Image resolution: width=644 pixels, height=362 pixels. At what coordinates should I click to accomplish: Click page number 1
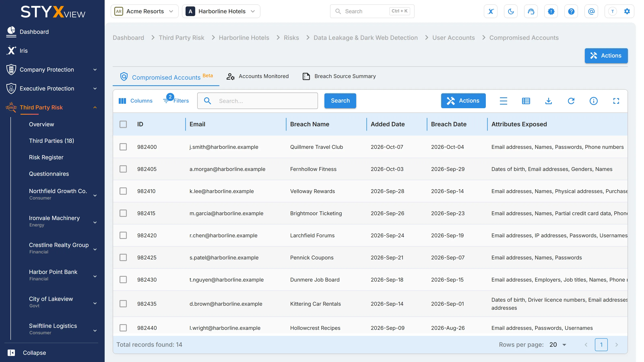coord(601,345)
